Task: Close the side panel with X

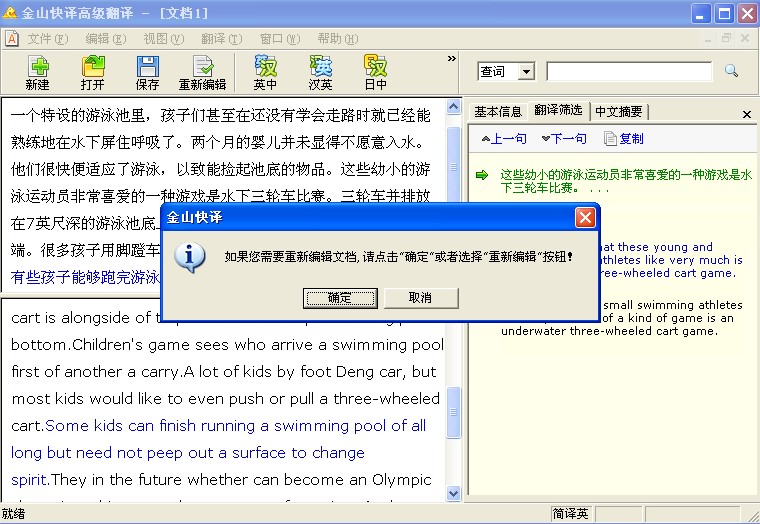Action: point(747,114)
